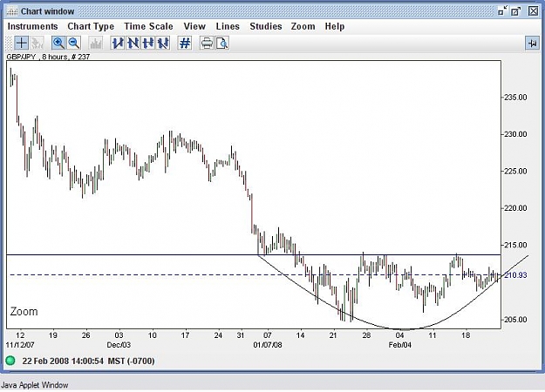Open the Lines menu
The image size is (545, 392).
pos(228,26)
